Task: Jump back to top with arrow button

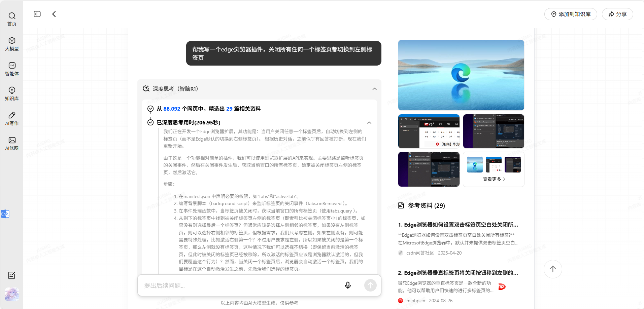Action: point(553,269)
